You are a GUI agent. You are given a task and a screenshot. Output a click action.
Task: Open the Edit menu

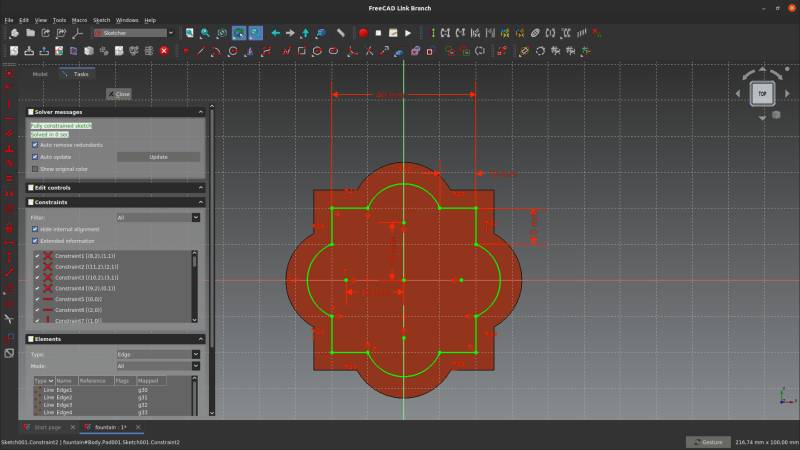pyautogui.click(x=24, y=20)
